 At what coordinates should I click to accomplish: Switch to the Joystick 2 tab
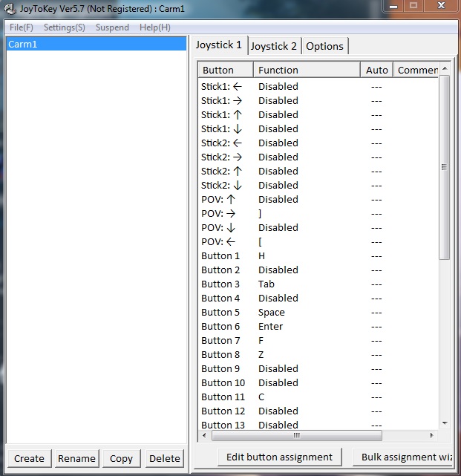click(x=274, y=46)
